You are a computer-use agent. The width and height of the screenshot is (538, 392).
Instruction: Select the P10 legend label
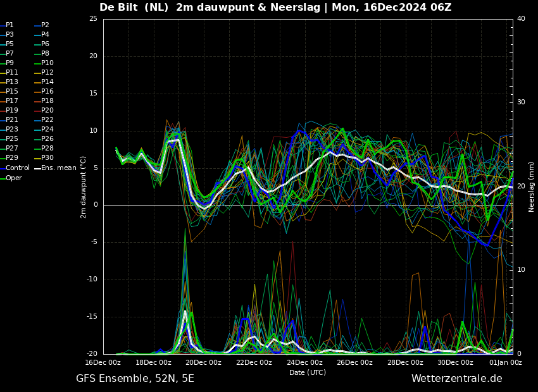[47, 63]
